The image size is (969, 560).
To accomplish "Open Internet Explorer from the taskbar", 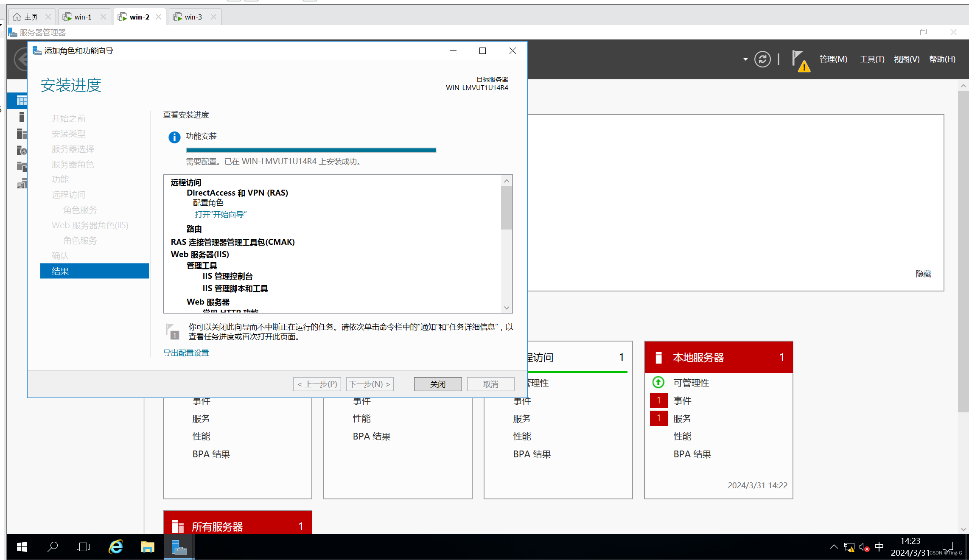I will coord(115,547).
